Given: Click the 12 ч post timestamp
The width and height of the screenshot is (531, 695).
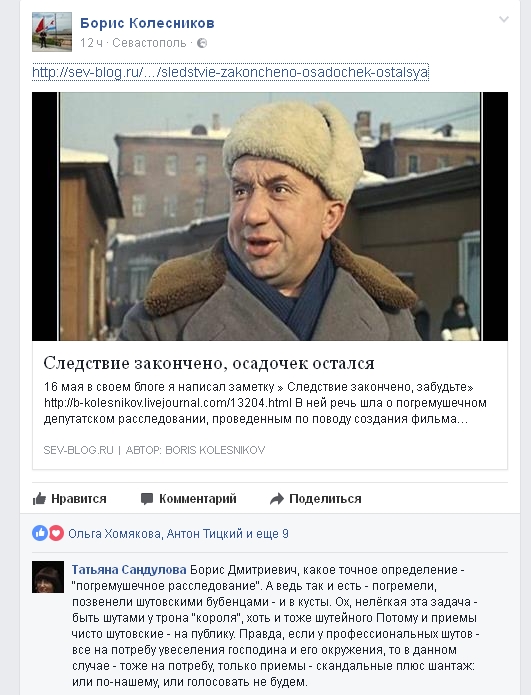Looking at the screenshot, I should point(91,43).
